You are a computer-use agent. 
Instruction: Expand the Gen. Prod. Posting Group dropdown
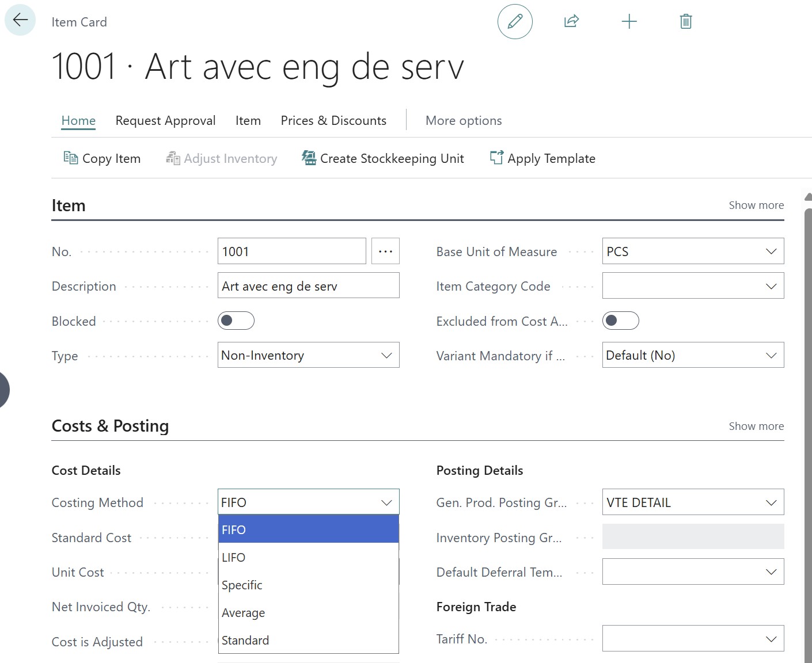coord(771,502)
